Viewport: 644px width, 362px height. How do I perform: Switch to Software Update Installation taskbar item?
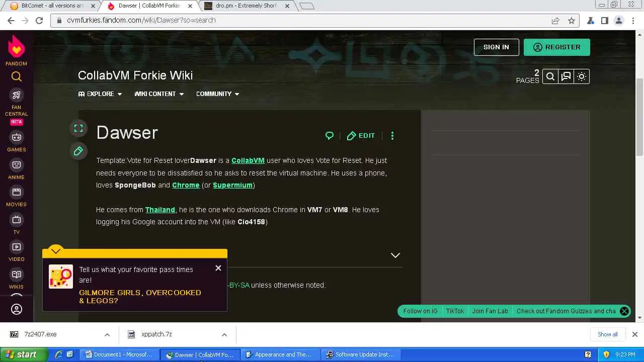tap(361, 354)
